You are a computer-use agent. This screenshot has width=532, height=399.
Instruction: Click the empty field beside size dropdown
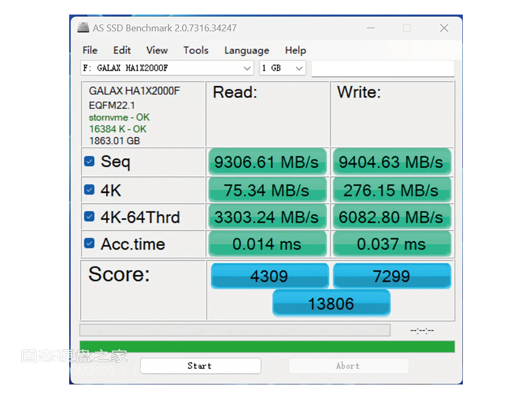[383, 68]
